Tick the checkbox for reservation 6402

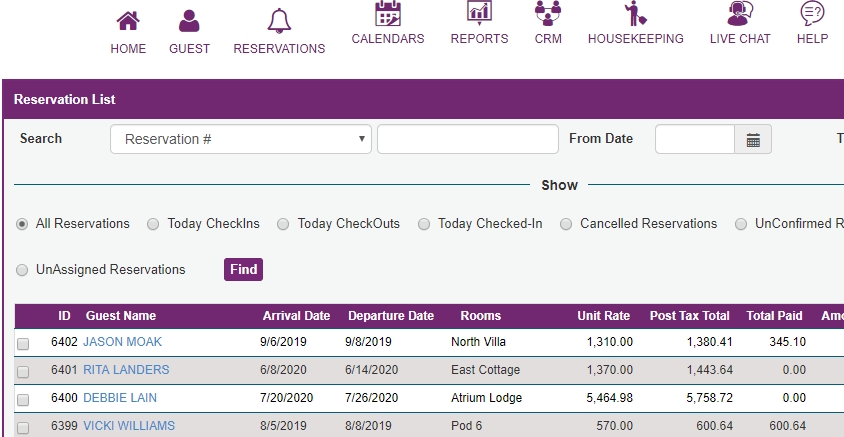coord(23,344)
